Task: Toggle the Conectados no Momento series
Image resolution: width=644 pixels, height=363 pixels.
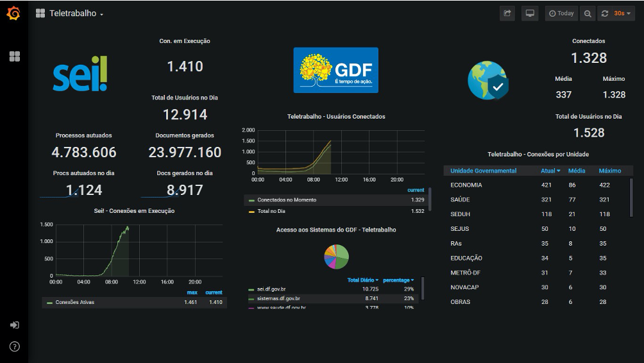Action: tap(287, 200)
